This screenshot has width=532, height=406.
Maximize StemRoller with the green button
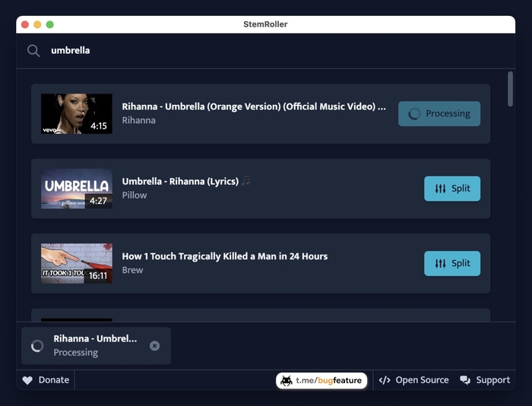click(x=50, y=25)
